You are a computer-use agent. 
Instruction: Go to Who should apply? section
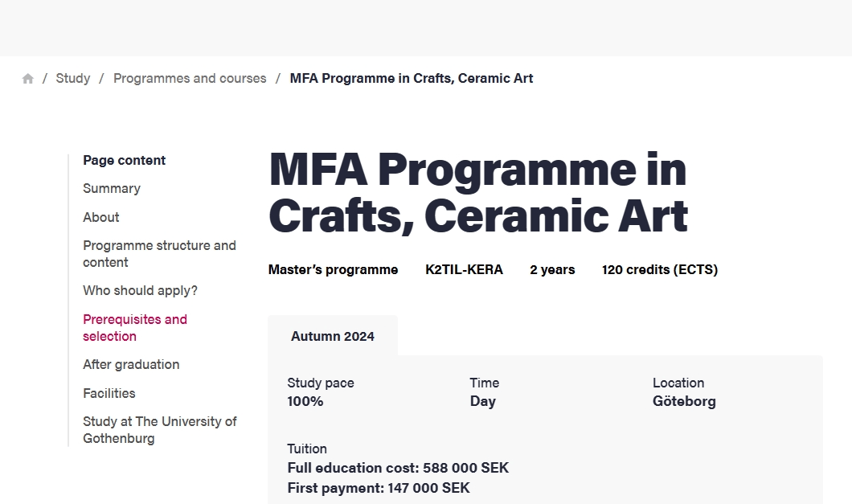[x=140, y=290]
